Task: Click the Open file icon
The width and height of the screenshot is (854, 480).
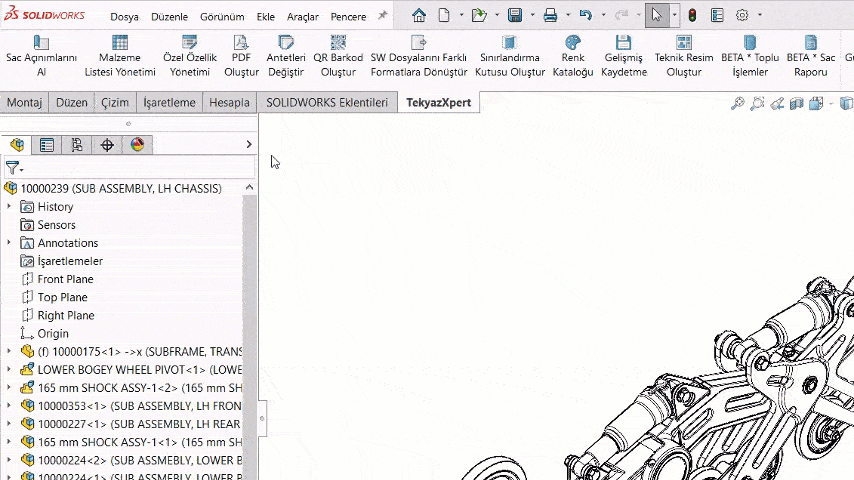Action: pyautogui.click(x=479, y=15)
